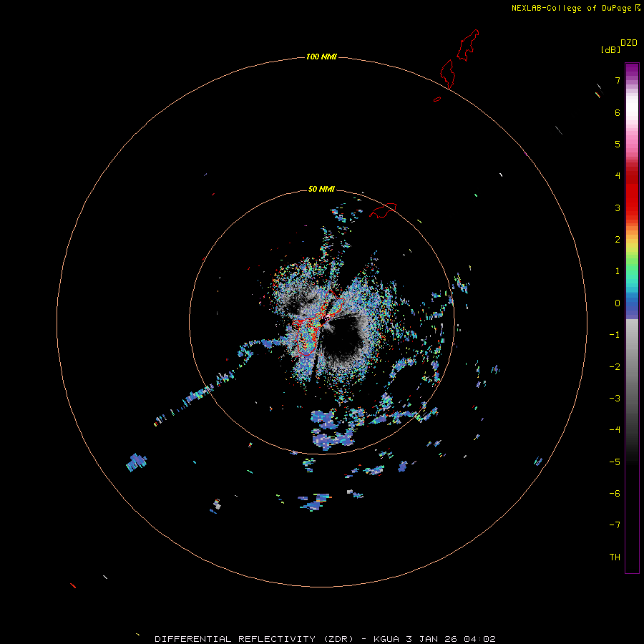644x644 pixels.
Task: Click the 6 dB value on the color scale
Action: 618,112
